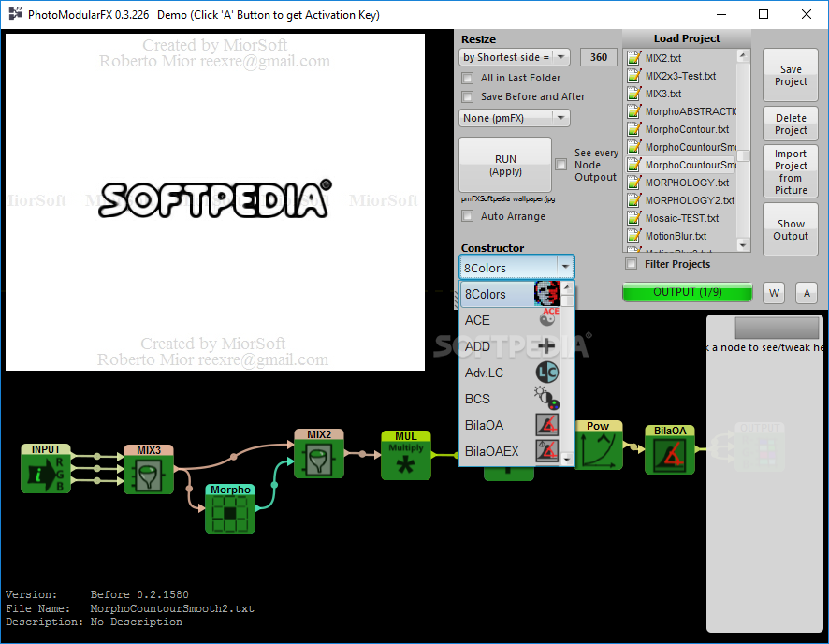Click the Resize value field 360
This screenshot has height=644, width=829.
click(599, 57)
